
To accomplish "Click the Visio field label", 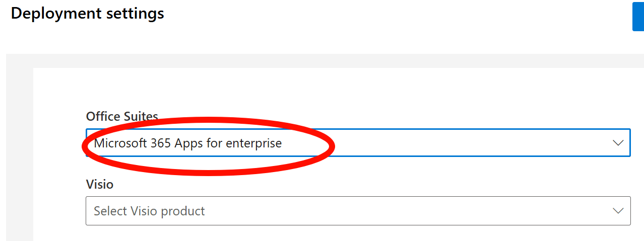I will (100, 184).
